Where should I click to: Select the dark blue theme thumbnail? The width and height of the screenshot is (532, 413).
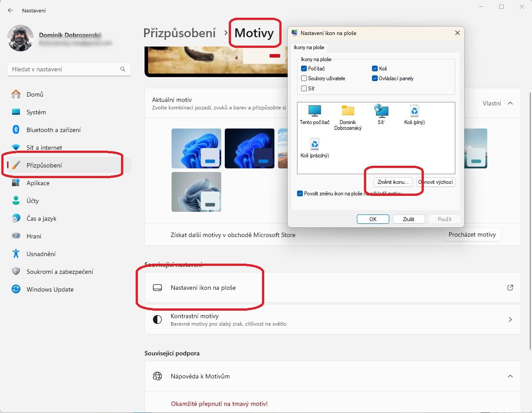pyautogui.click(x=249, y=148)
